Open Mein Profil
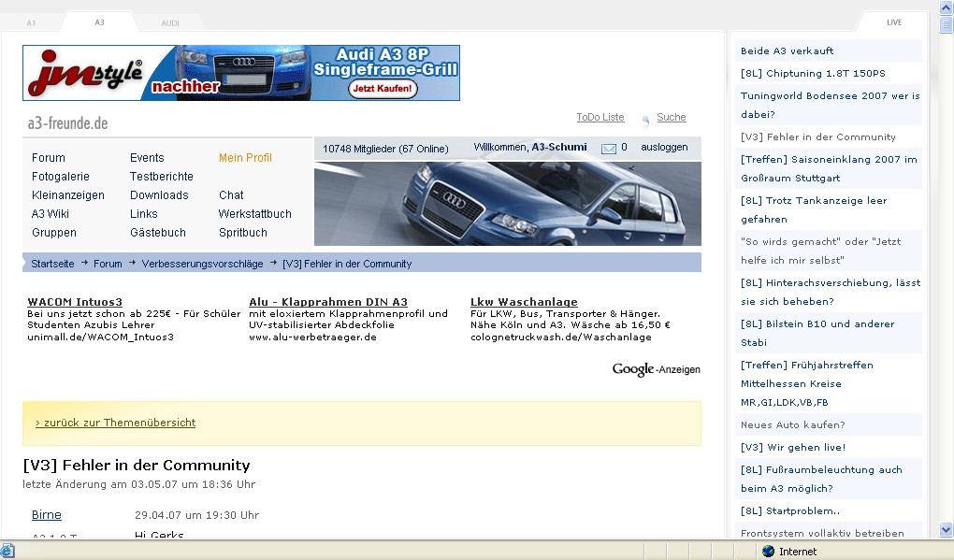This screenshot has height=560, width=954. coord(245,157)
